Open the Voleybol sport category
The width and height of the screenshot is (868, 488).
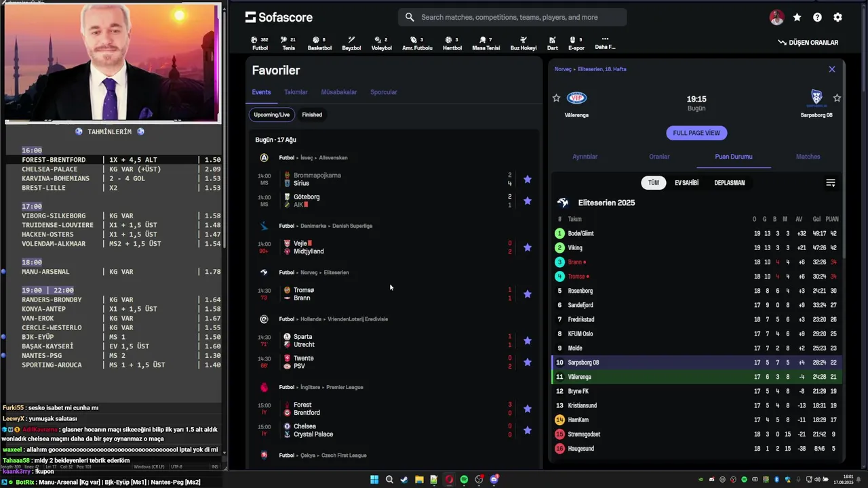point(381,43)
